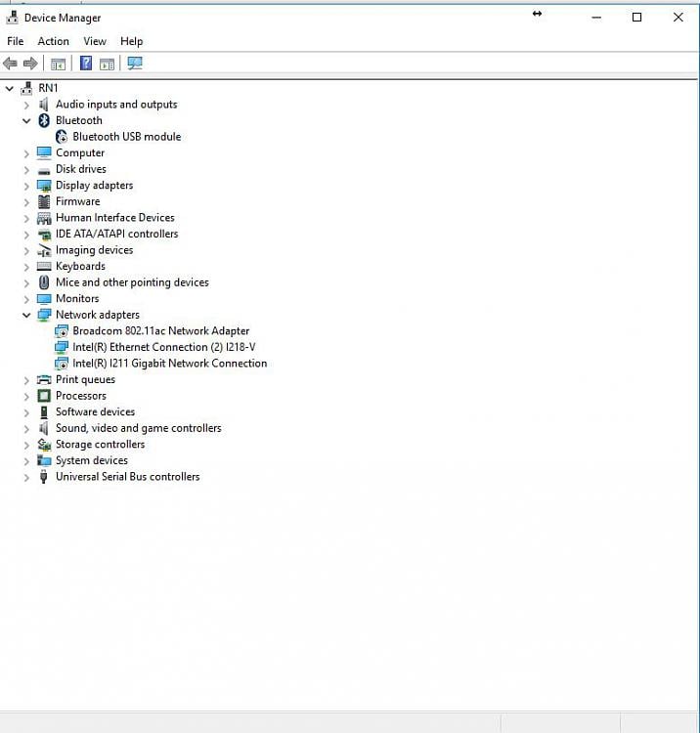Viewport: 700px width, 733px height.
Task: Open the Action menu
Action: pos(54,41)
